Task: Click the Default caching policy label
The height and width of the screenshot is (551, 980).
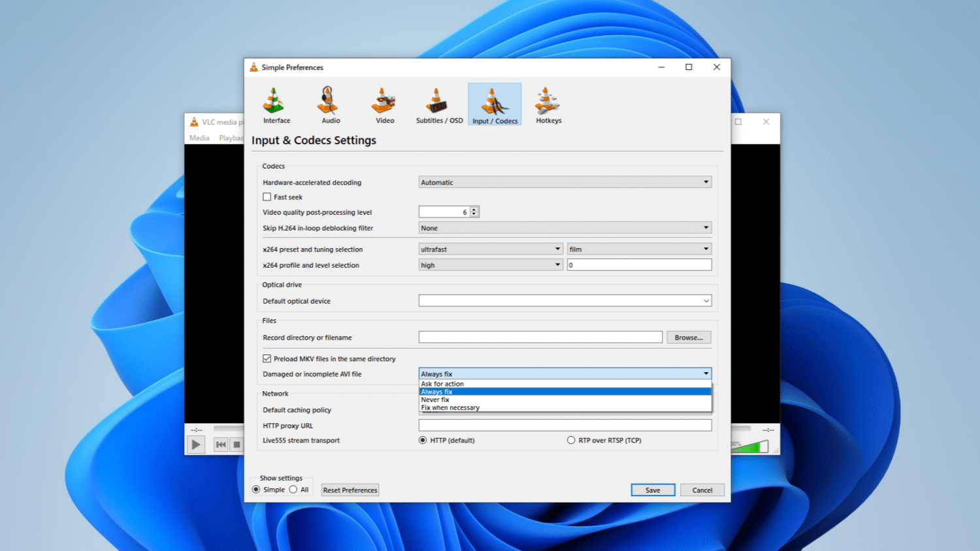Action: coord(297,410)
